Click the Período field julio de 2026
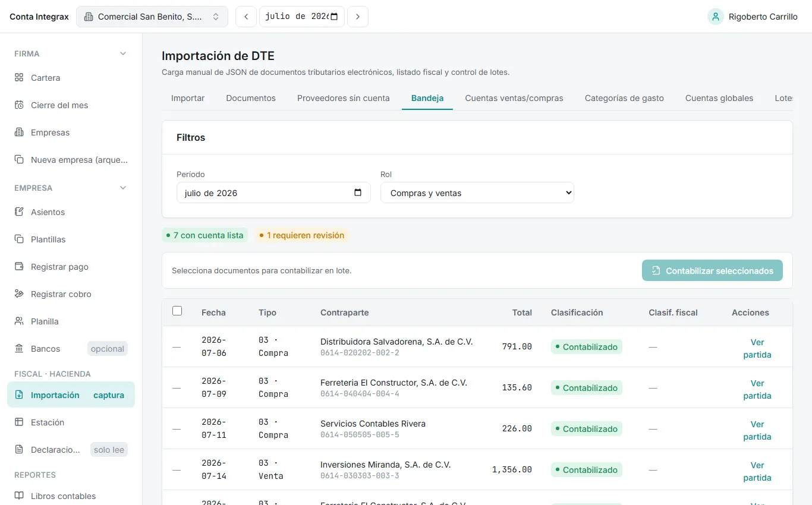The image size is (812, 505). [273, 192]
